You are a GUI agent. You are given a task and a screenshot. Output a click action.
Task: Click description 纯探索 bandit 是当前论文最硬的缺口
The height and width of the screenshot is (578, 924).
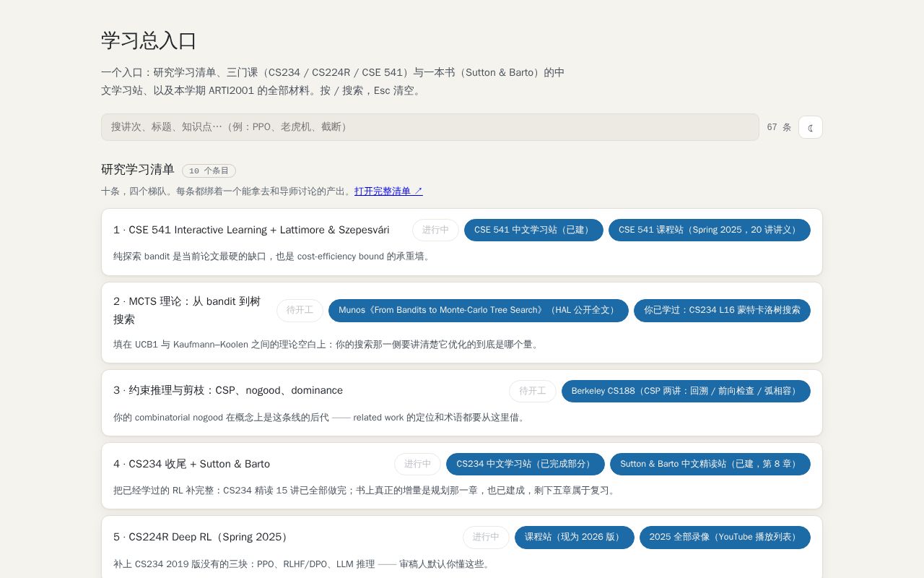click(x=274, y=256)
